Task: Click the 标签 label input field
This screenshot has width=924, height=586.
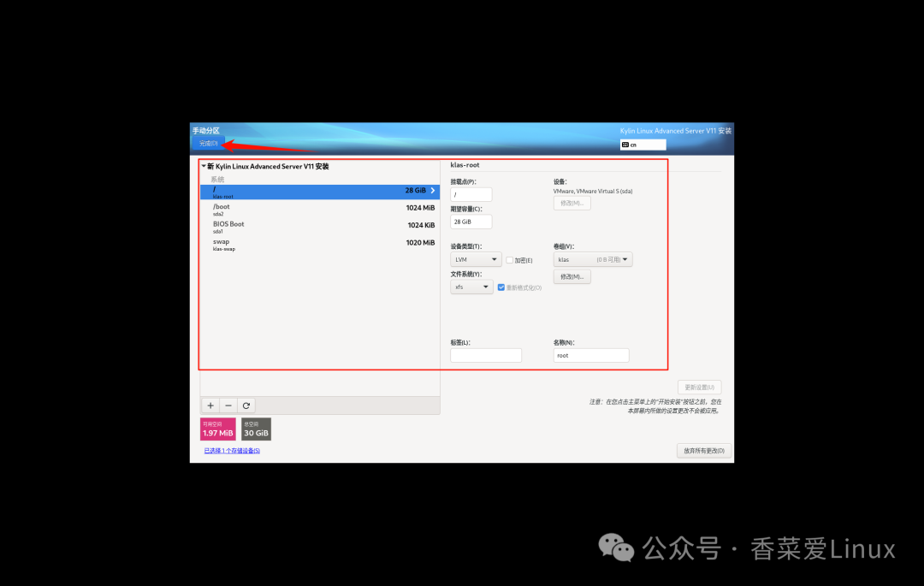Action: tap(486, 355)
